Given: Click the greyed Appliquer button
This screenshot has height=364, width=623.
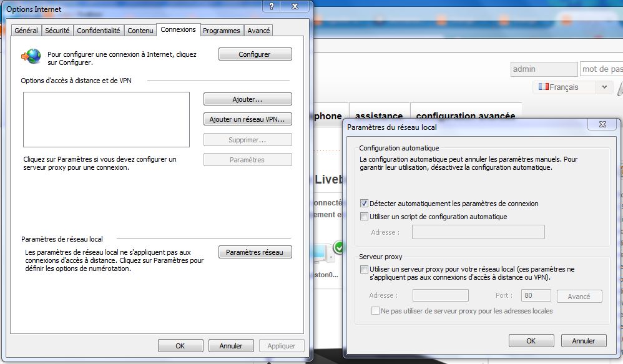Looking at the screenshot, I should point(282,346).
